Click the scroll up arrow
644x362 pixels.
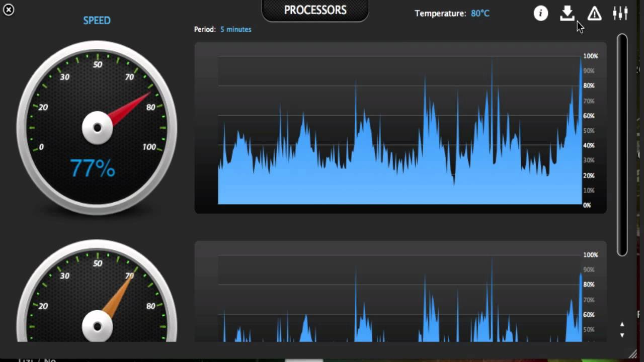(622, 324)
